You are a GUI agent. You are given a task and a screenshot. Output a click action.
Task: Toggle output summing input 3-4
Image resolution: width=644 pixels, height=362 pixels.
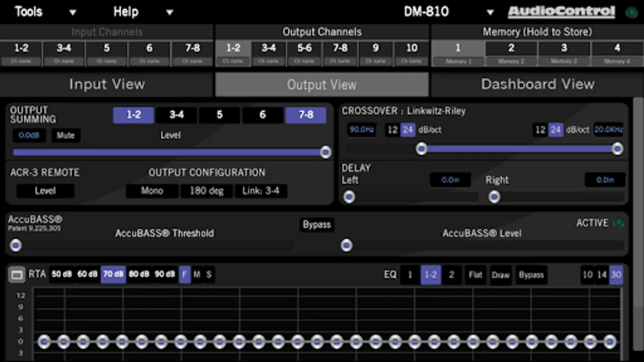pyautogui.click(x=177, y=115)
